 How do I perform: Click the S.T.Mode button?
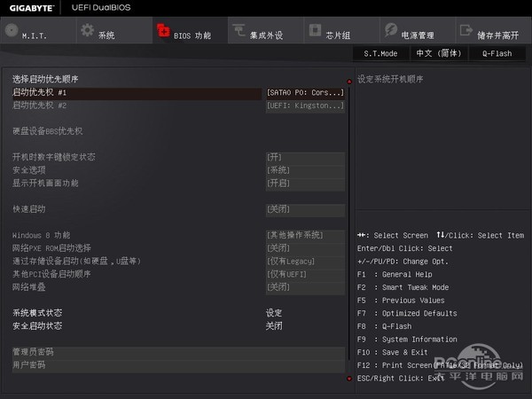pyautogui.click(x=380, y=53)
